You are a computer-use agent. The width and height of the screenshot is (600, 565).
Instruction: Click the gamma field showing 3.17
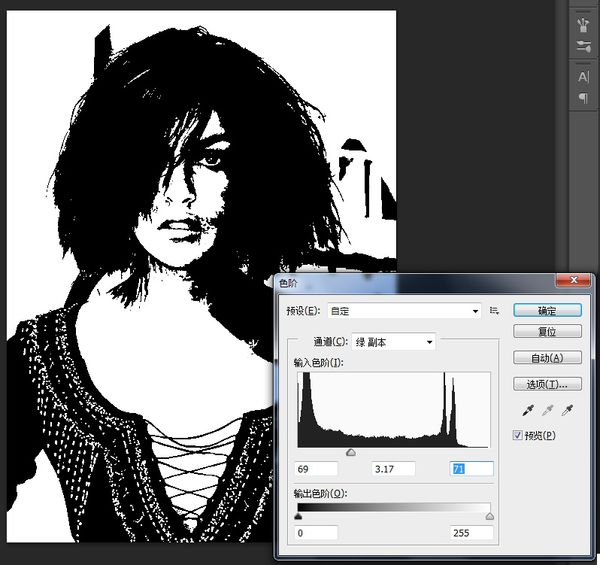click(393, 469)
